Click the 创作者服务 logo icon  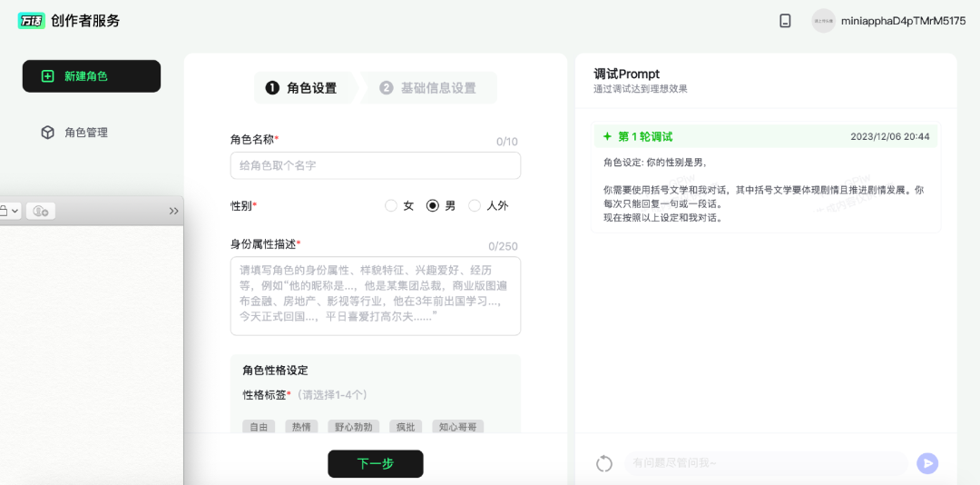tap(31, 21)
